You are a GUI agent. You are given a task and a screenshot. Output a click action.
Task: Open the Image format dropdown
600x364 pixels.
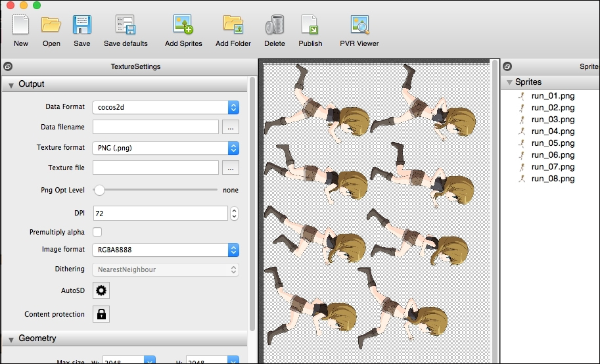pyautogui.click(x=166, y=250)
